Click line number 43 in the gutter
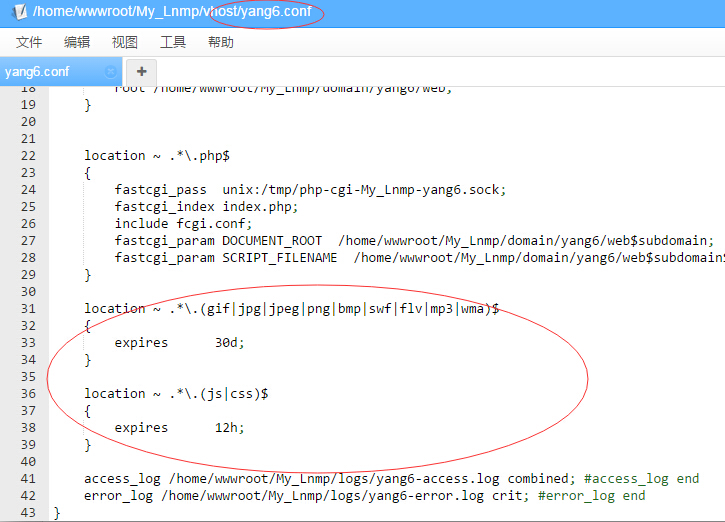The height and width of the screenshot is (522, 725). click(x=28, y=512)
